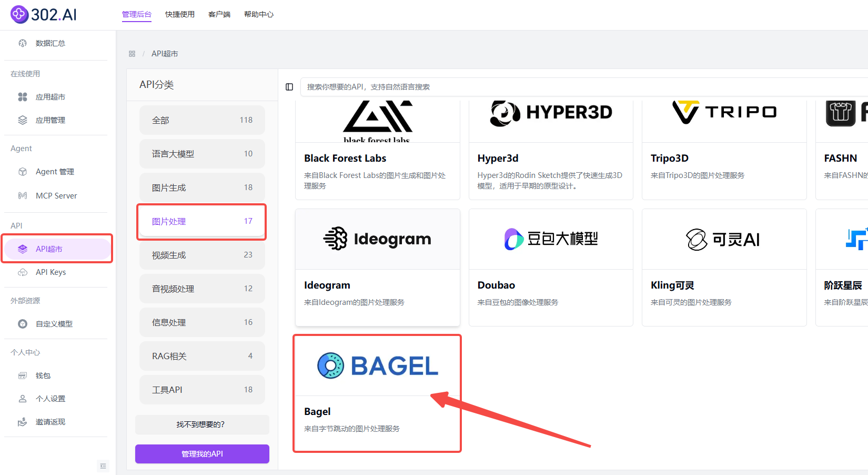Click the 应用超市 sidebar icon

[23, 97]
